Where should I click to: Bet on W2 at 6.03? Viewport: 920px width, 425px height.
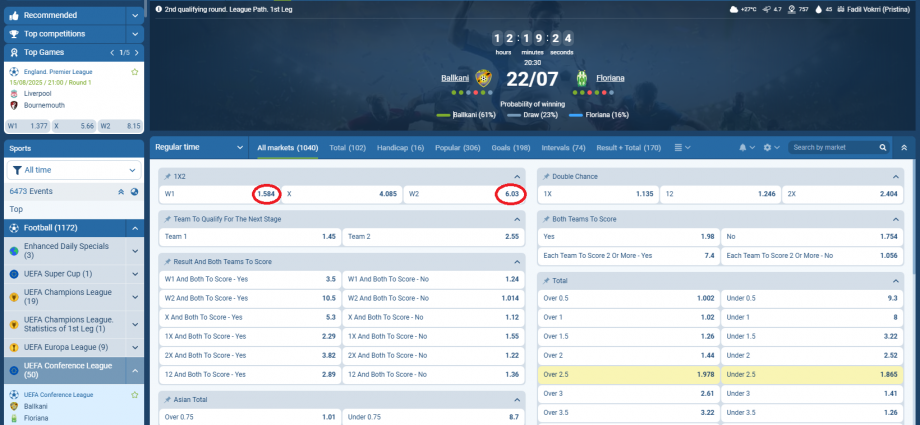coord(464,194)
